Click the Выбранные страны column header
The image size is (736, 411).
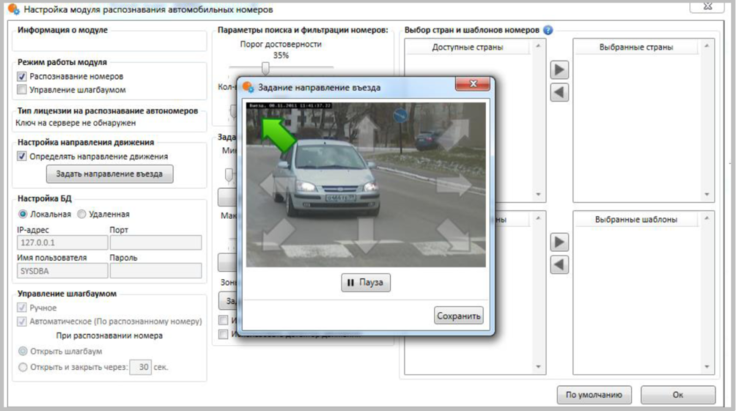(636, 47)
